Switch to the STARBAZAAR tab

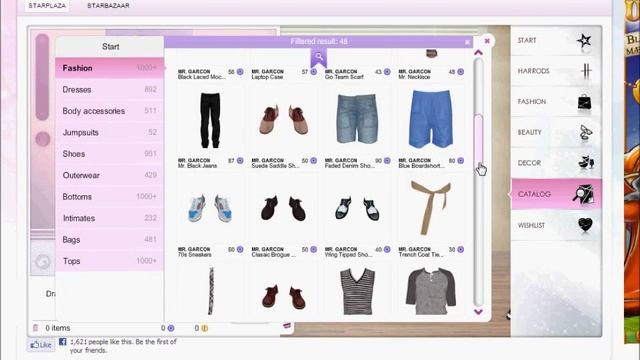click(x=108, y=6)
